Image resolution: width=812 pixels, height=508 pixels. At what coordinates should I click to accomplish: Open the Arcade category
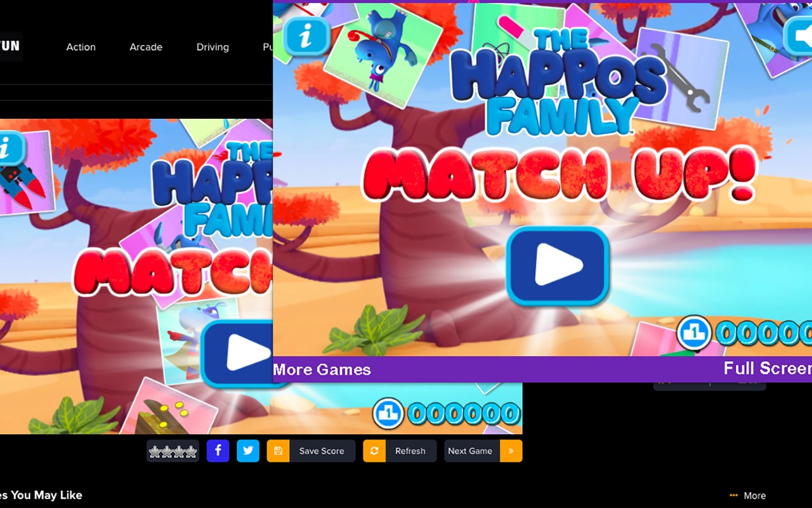click(x=146, y=47)
